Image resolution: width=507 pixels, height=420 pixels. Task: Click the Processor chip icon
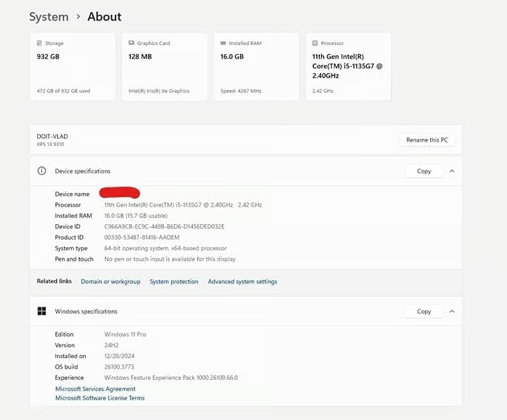pos(315,44)
